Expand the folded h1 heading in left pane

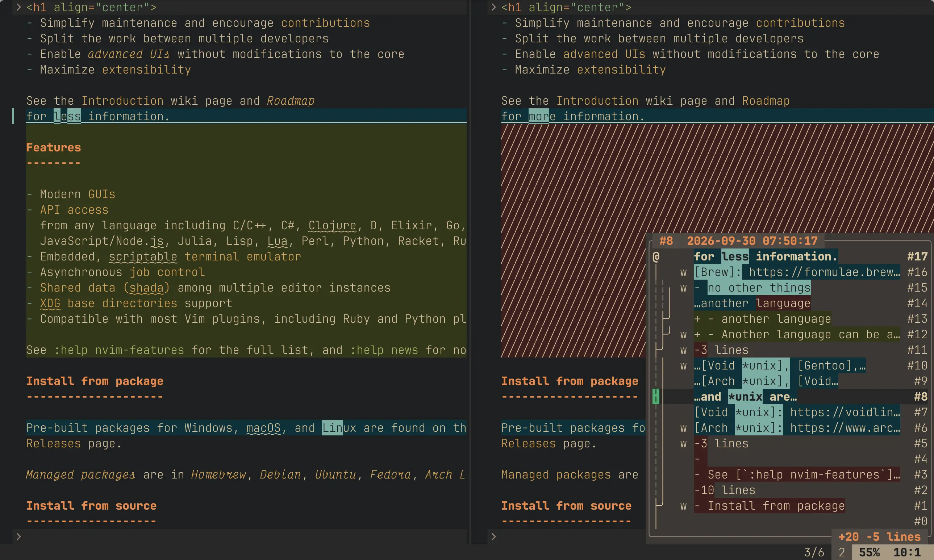[18, 7]
